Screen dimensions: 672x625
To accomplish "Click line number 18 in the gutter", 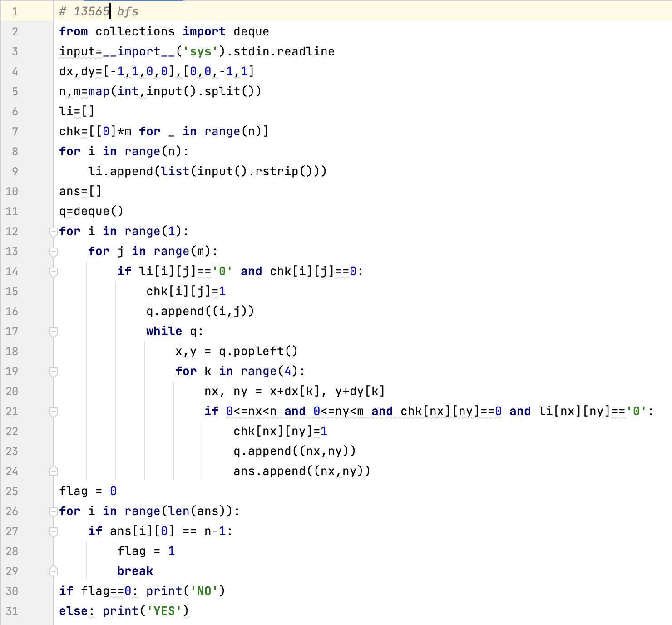I will point(12,351).
